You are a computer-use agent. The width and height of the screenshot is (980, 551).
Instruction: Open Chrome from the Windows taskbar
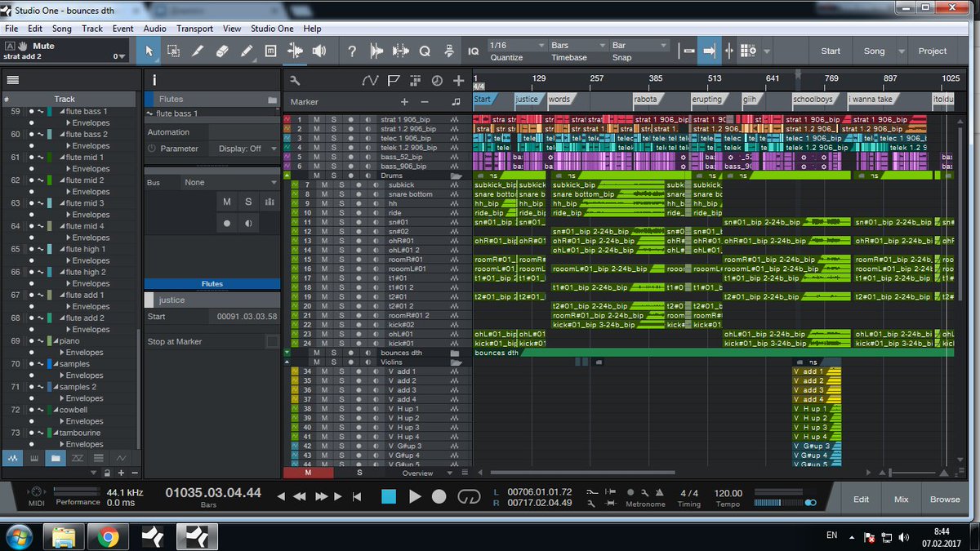pyautogui.click(x=106, y=537)
